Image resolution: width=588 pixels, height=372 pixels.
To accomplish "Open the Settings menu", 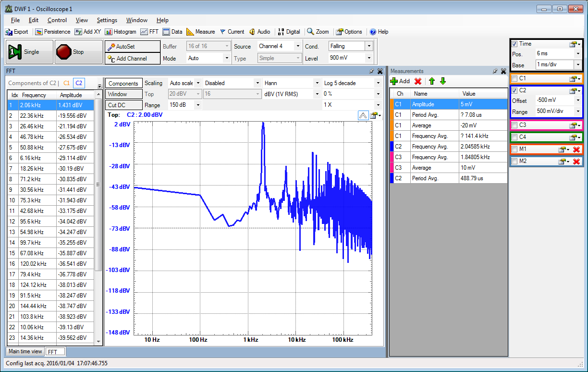I will click(x=107, y=20).
